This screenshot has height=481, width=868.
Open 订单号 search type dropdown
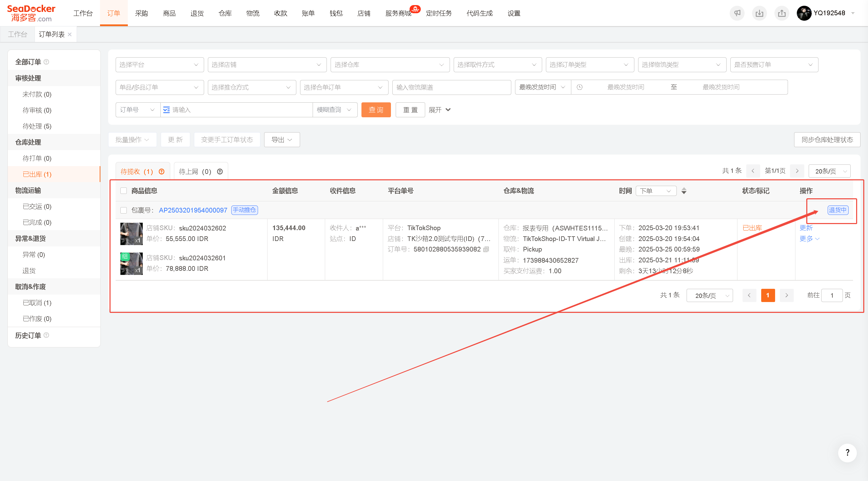[x=138, y=110]
